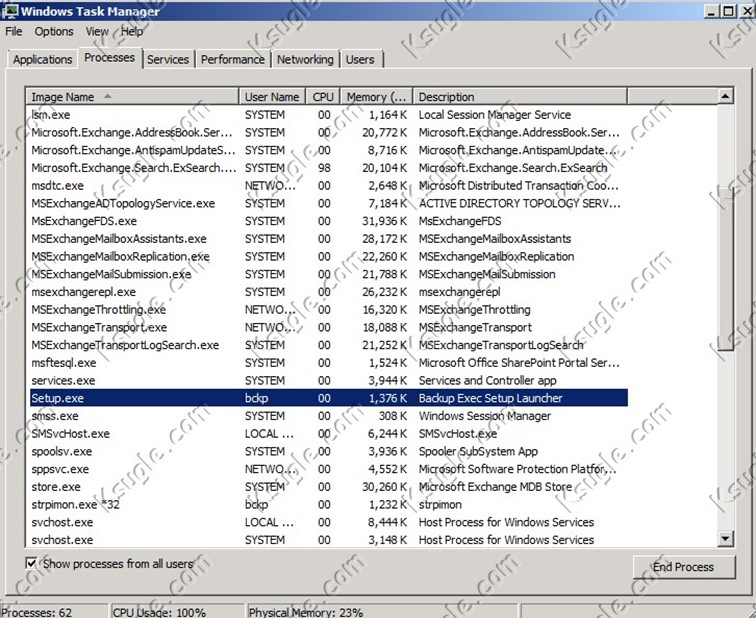Click the CPU Usage: 100% status entry
The image size is (756, 618).
click(x=159, y=612)
